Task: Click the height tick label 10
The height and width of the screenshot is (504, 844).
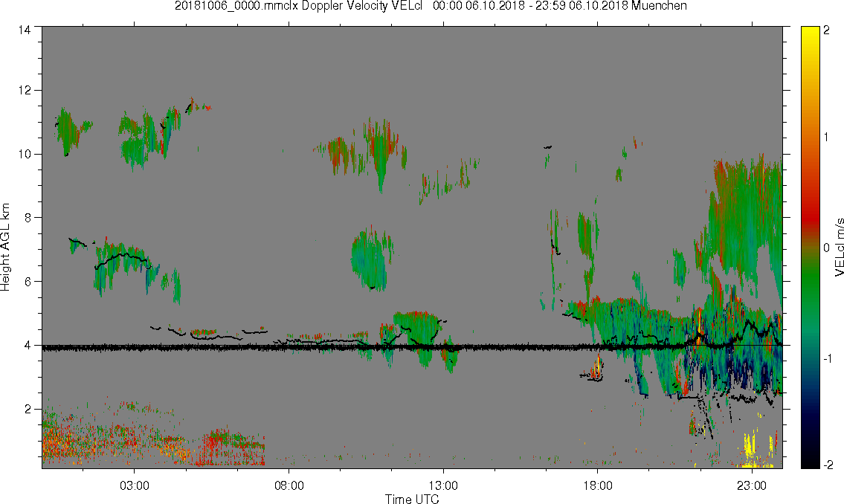Action: (25, 154)
